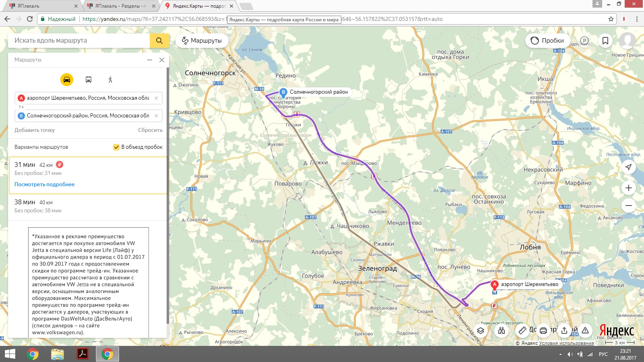
Task: Bookmark this page with the star icon
Action: 611,19
